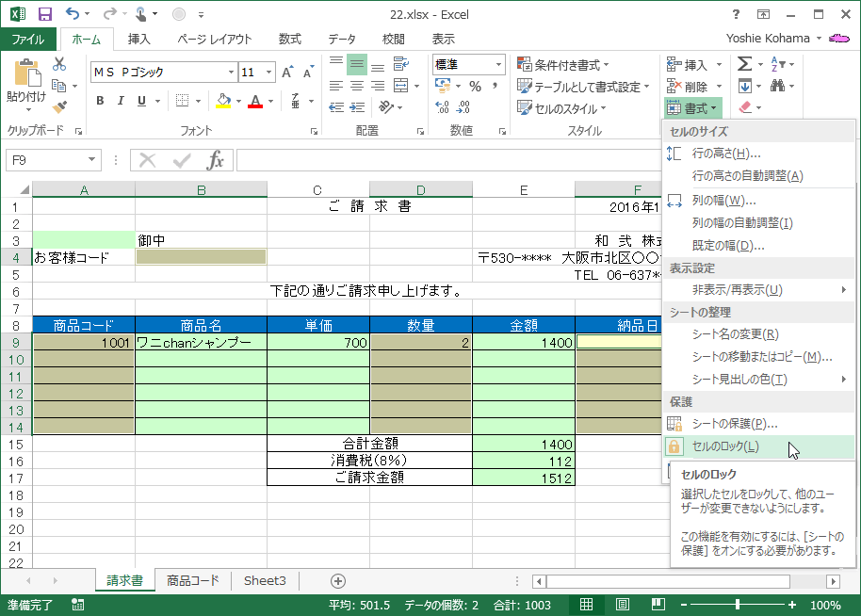Screen dimensions: 861x616
Task: Switch to the 数式 ribbon tab
Action: tap(289, 39)
